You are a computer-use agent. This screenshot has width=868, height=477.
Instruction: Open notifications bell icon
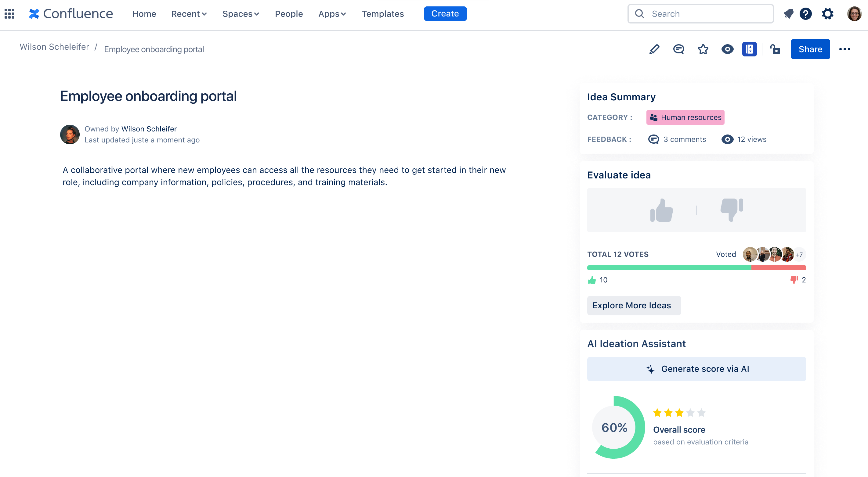click(x=788, y=14)
